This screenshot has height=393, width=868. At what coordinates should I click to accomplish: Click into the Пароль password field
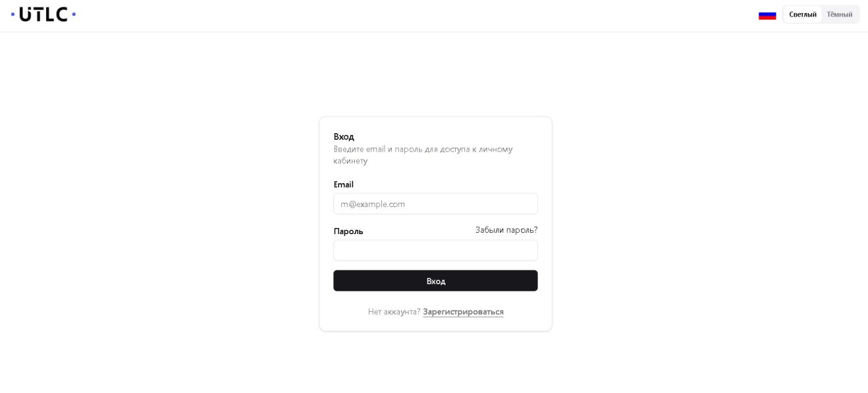[435, 251]
